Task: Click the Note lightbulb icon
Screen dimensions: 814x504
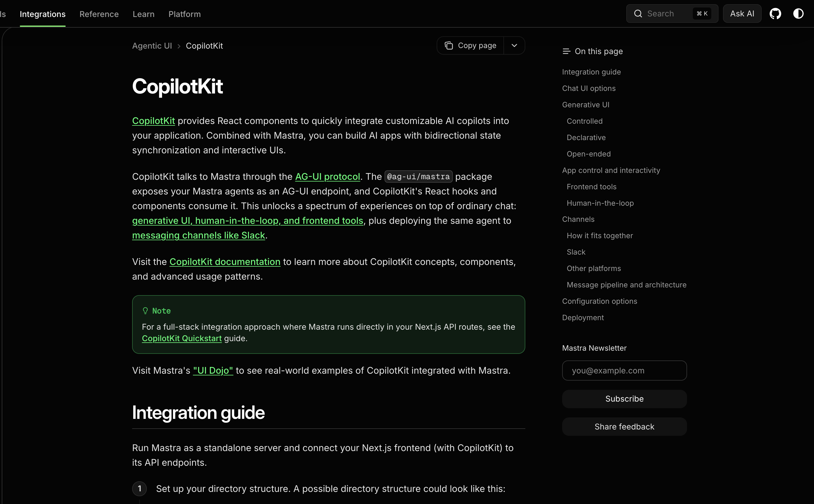Action: tap(145, 311)
